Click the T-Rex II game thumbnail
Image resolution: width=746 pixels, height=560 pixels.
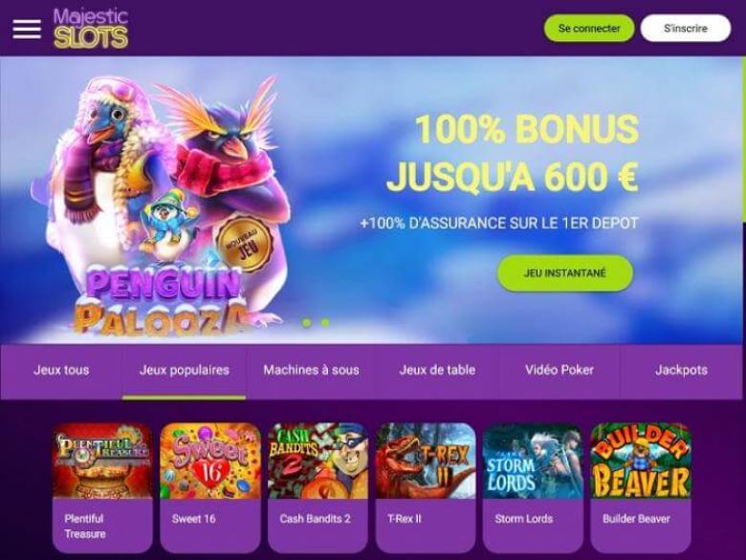(426, 461)
